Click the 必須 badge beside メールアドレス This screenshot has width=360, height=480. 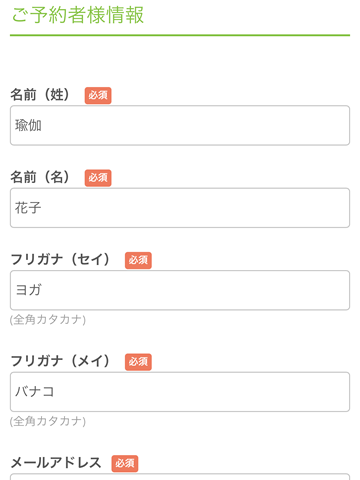(125, 463)
